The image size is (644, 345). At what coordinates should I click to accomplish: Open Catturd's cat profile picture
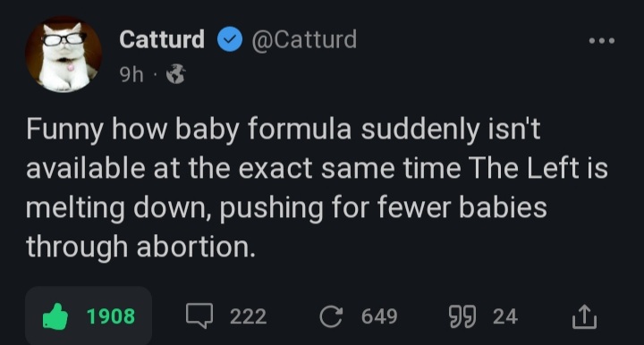click(x=64, y=55)
